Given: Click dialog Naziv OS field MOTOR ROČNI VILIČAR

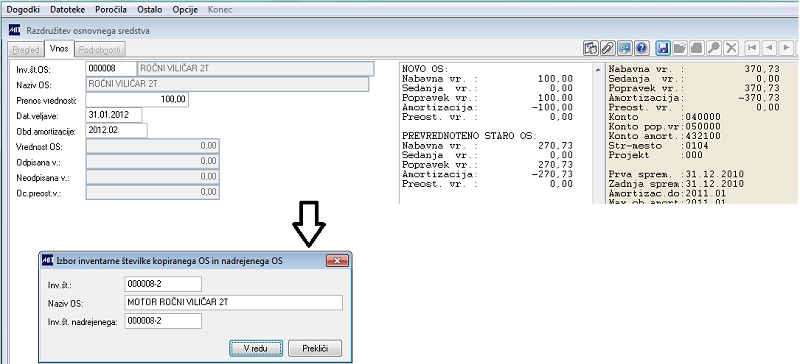Looking at the screenshot, I should click(x=233, y=302).
